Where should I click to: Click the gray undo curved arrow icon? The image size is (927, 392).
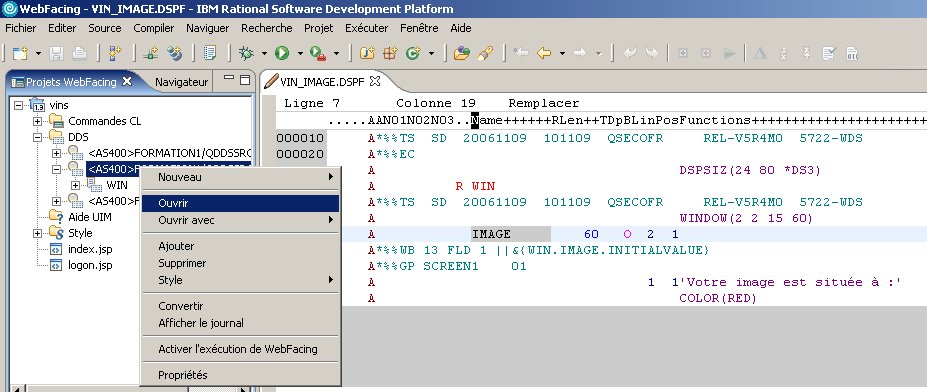(630, 53)
